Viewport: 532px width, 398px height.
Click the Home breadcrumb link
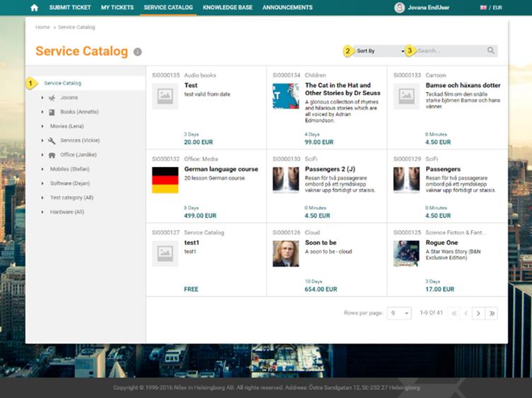click(x=42, y=27)
